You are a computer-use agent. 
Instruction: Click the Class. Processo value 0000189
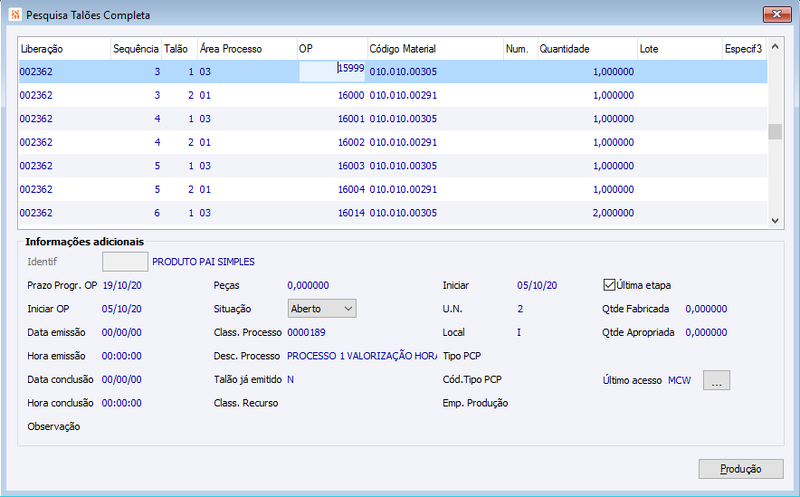tap(306, 332)
